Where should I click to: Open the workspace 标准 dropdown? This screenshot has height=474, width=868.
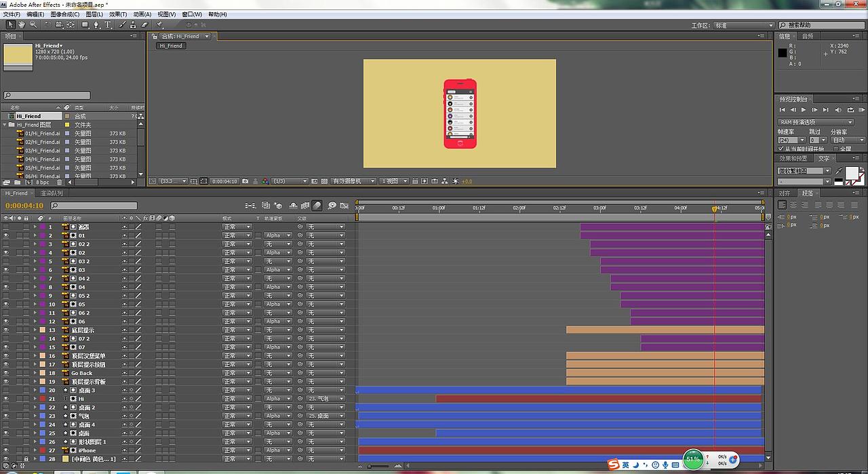click(743, 25)
